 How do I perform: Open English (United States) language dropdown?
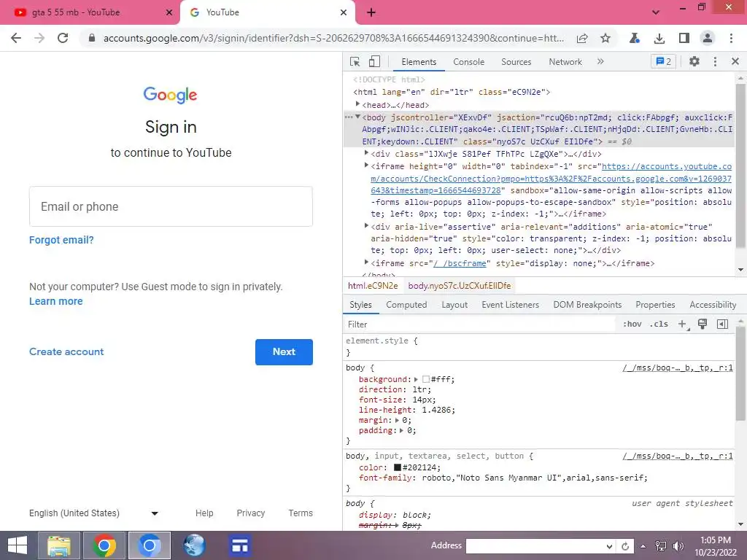click(x=94, y=513)
